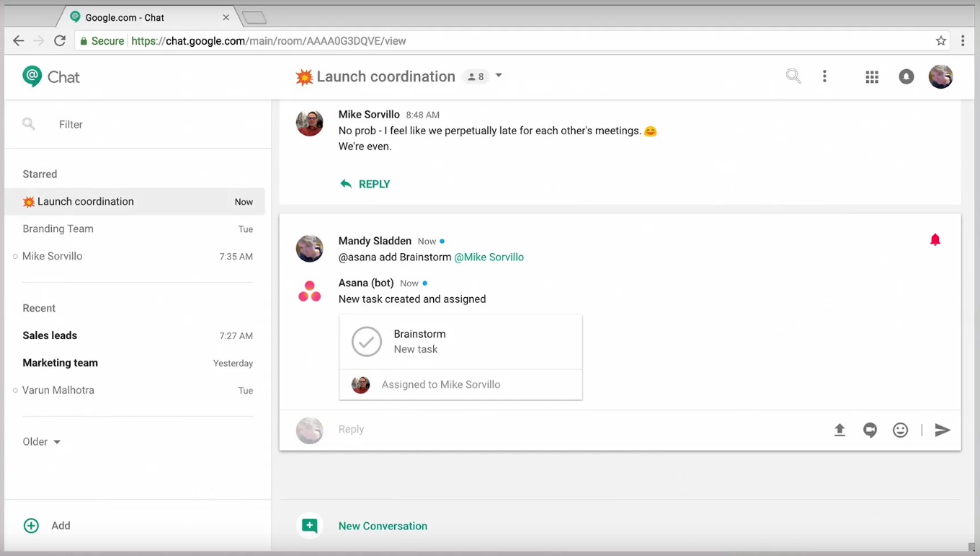Click the Mandy Sladden sender name
The image size is (980, 556).
click(x=375, y=241)
